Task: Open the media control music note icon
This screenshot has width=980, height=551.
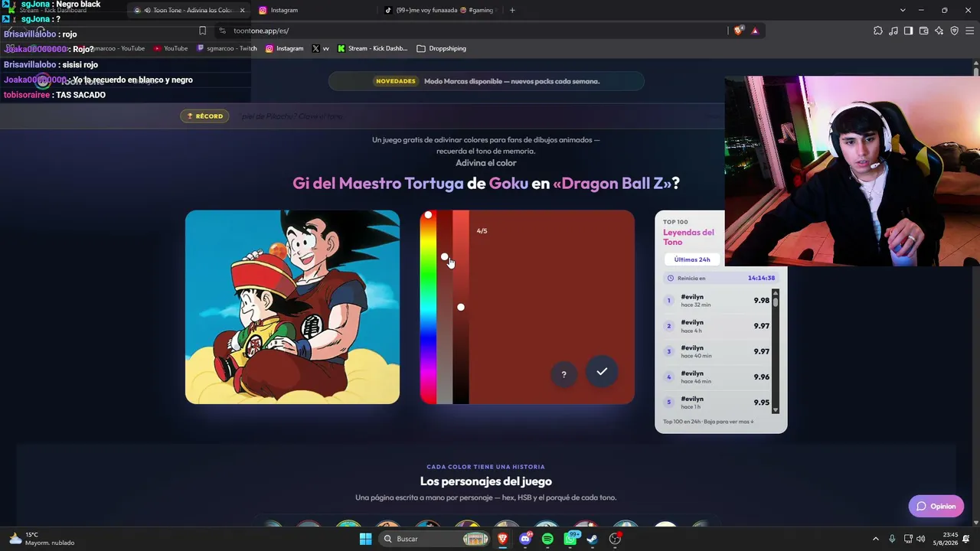Action: click(893, 31)
